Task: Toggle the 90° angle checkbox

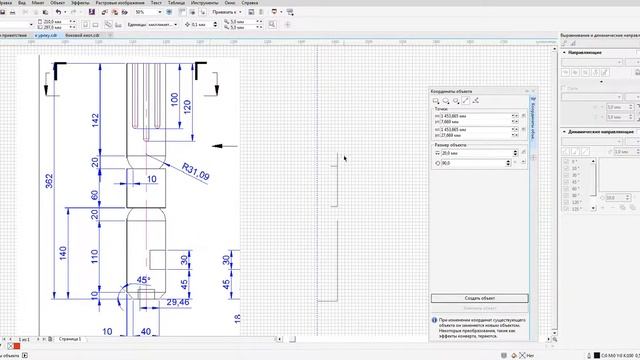Action: [x=567, y=196]
